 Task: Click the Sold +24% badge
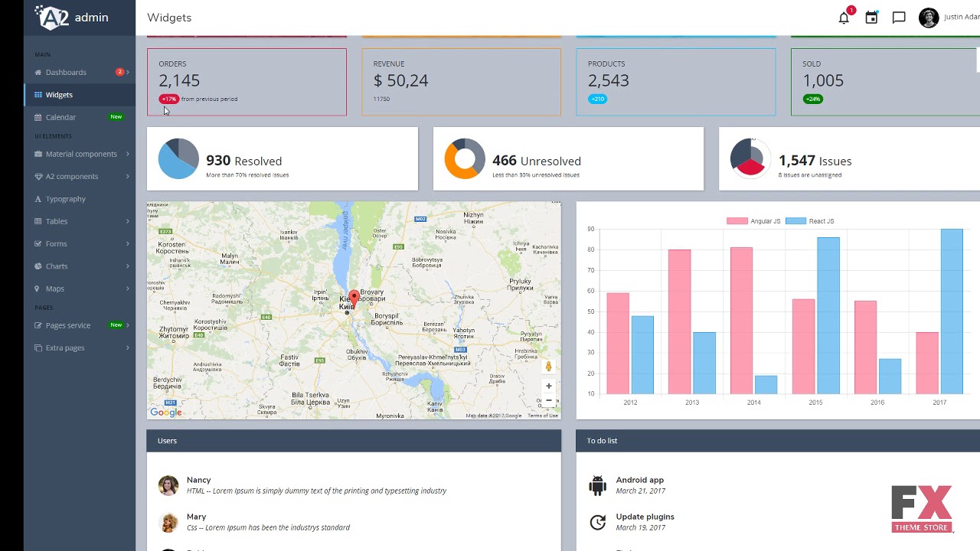click(x=812, y=99)
